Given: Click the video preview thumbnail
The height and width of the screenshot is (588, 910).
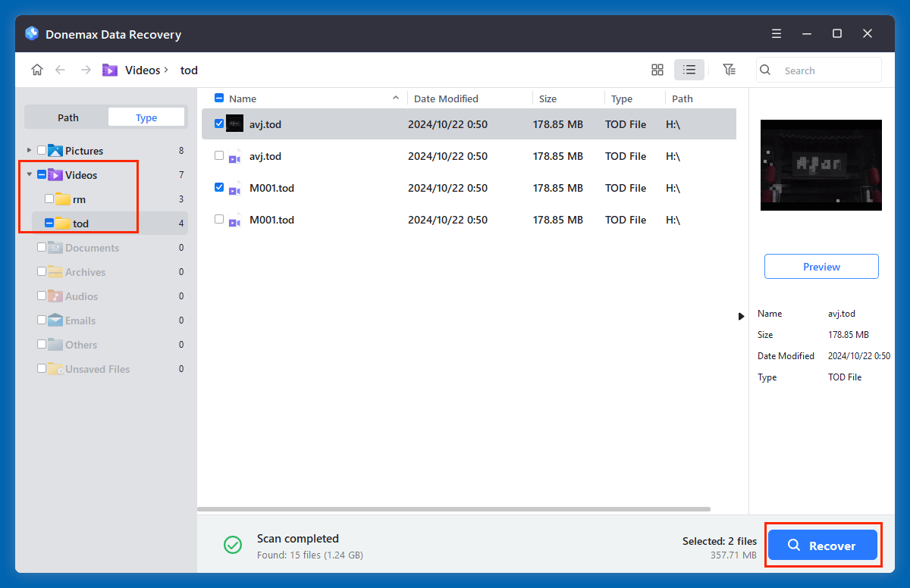Looking at the screenshot, I should click(821, 165).
